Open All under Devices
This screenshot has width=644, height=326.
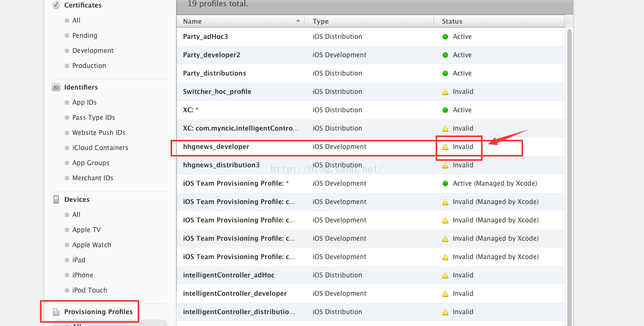coord(77,215)
